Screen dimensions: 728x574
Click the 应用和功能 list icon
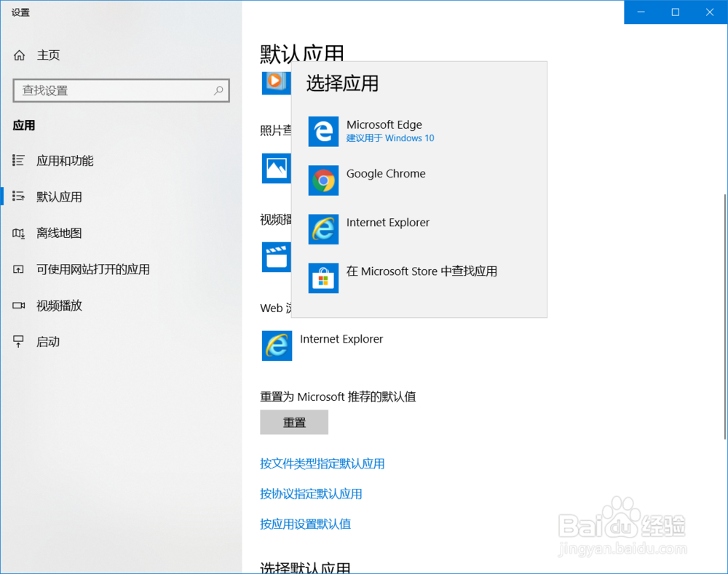[x=19, y=161]
